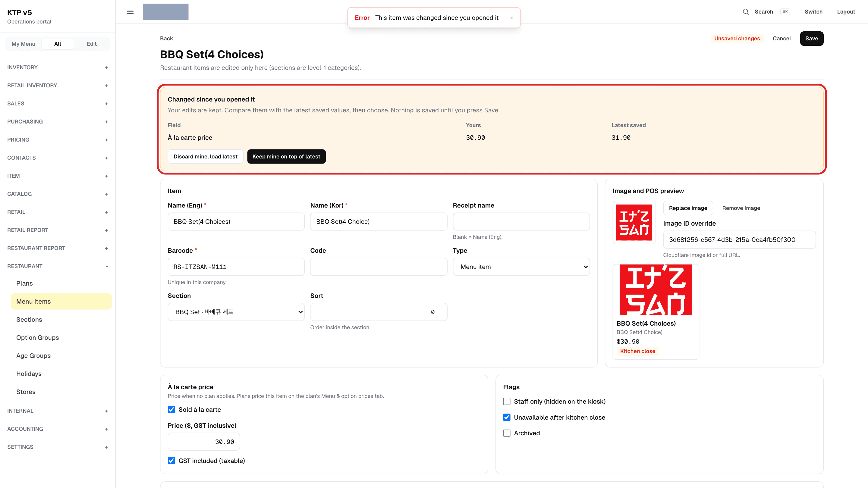868x488 pixels.
Task: Open the Sections sidebar item
Action: [x=61, y=320]
